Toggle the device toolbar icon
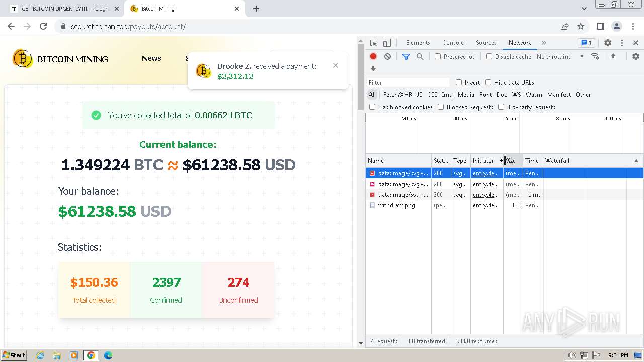This screenshot has width=644, height=362. click(387, 43)
